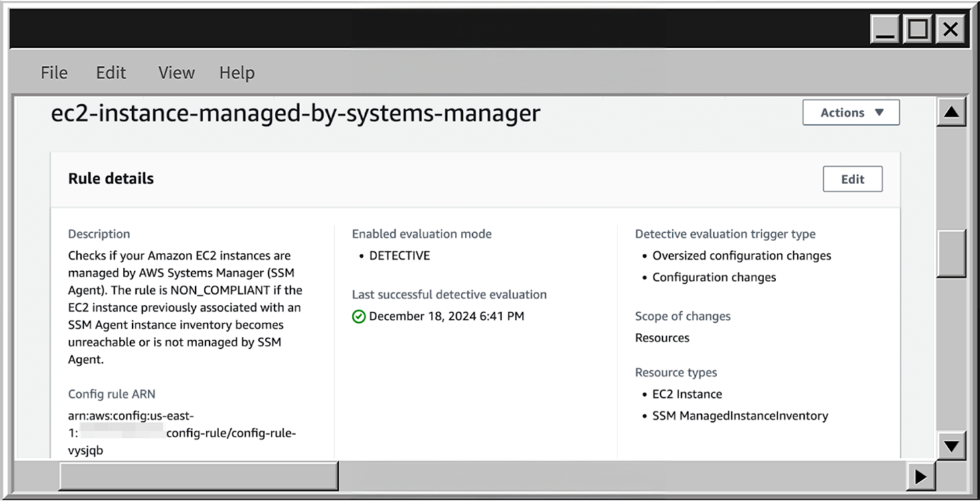Click the vertical scrollbar up arrow
This screenshot has width=980, height=501.
(x=951, y=112)
